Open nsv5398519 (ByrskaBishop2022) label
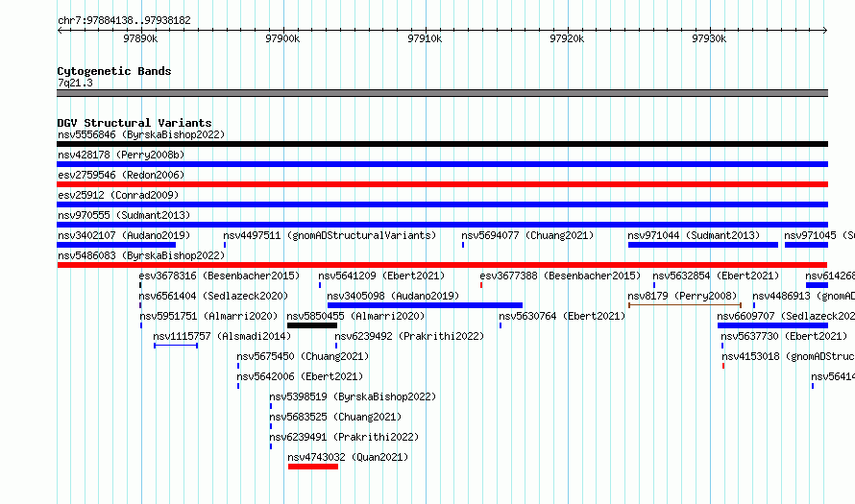The width and height of the screenshot is (855, 504). point(353,396)
